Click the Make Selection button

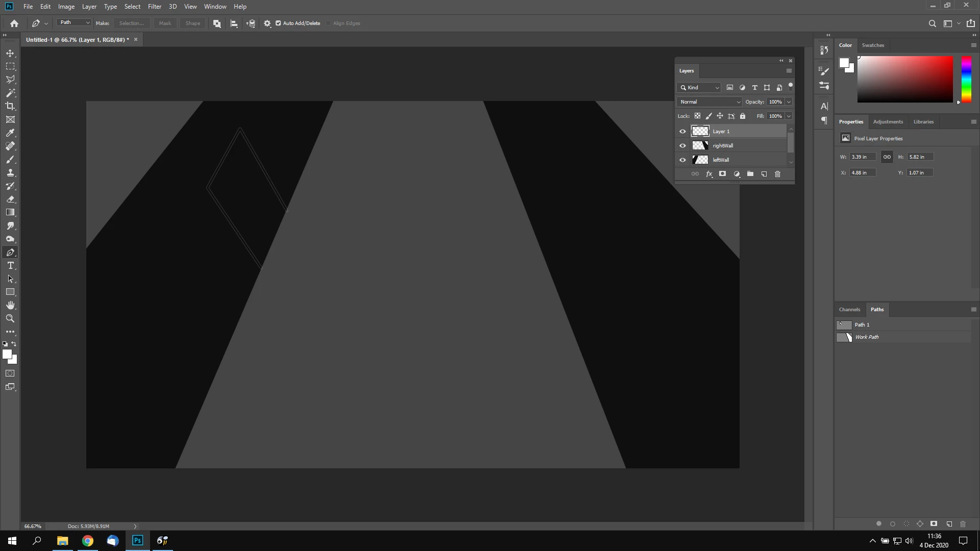coord(131,23)
